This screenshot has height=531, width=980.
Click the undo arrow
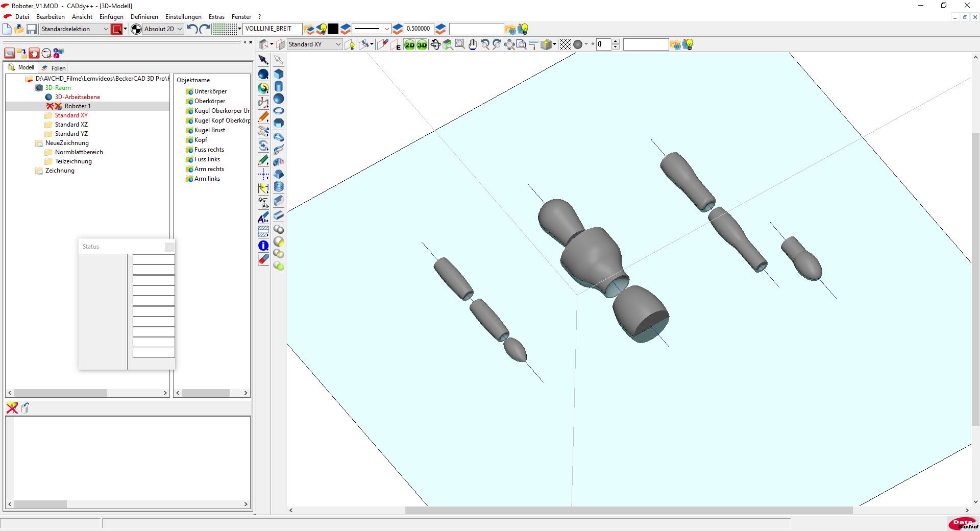(x=192, y=29)
